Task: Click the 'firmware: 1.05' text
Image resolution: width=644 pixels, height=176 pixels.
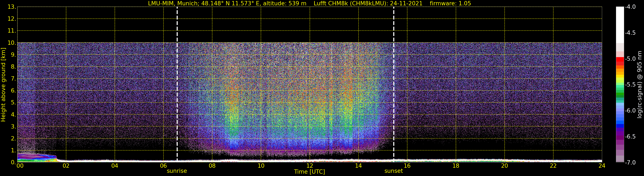Action: [450, 3]
